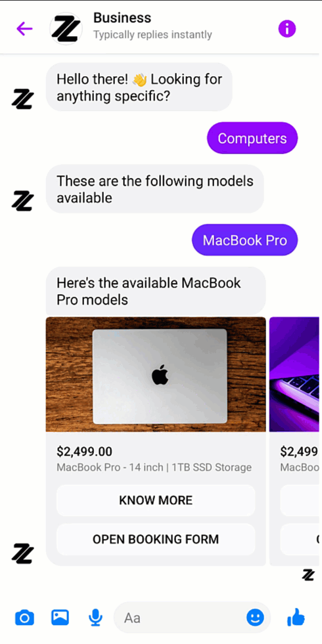Open the photo gallery icon
Screen dimensions: 322x644
pos(60,617)
